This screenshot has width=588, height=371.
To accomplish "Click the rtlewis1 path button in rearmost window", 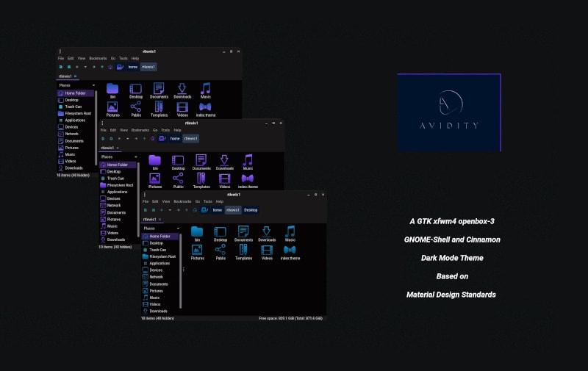I will (x=148, y=67).
